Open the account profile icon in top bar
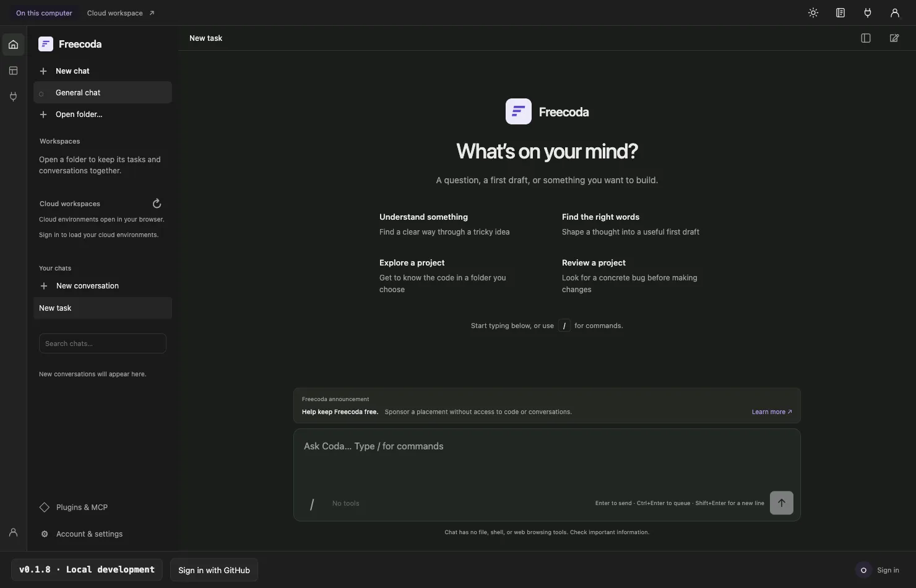916x588 pixels. point(895,13)
